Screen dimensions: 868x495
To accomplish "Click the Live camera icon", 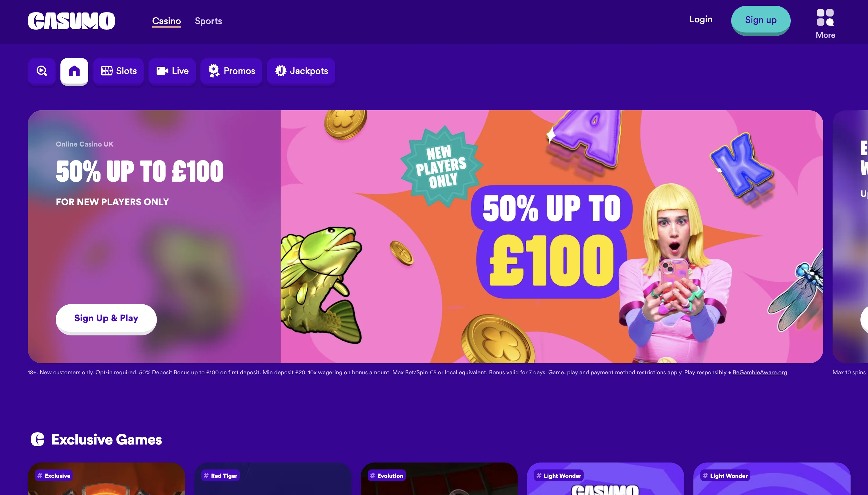I will tap(162, 71).
